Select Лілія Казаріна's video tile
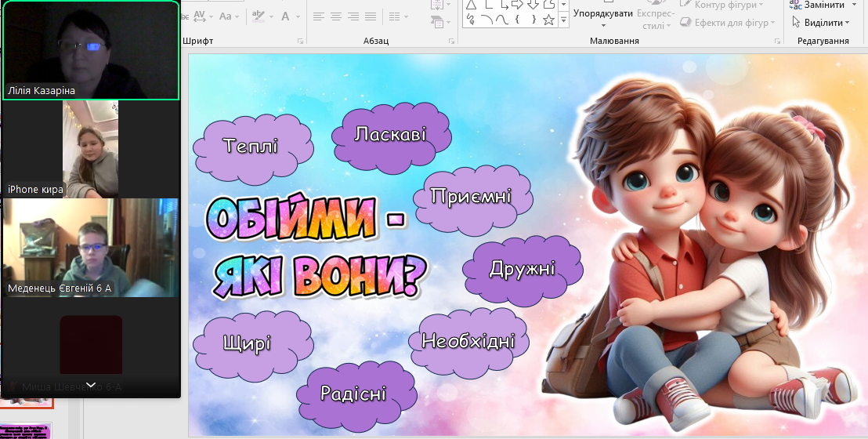Image resolution: width=868 pixels, height=439 pixels. (x=91, y=50)
